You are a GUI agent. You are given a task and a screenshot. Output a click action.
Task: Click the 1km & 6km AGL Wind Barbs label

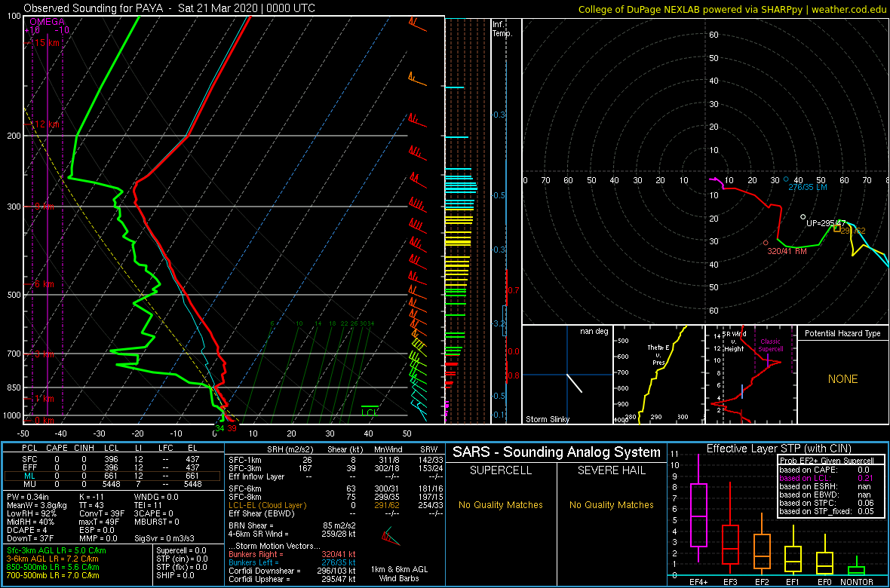click(400, 575)
